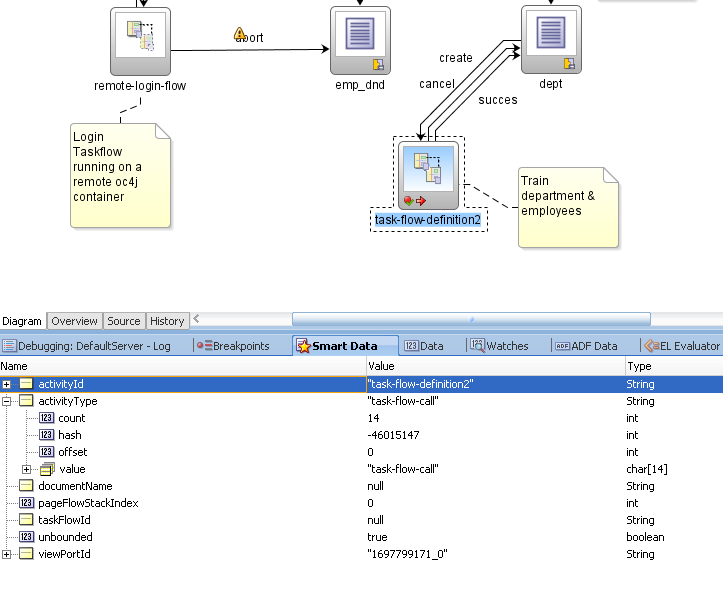Click the Name column header
The height and width of the screenshot is (601, 723).
point(183,366)
